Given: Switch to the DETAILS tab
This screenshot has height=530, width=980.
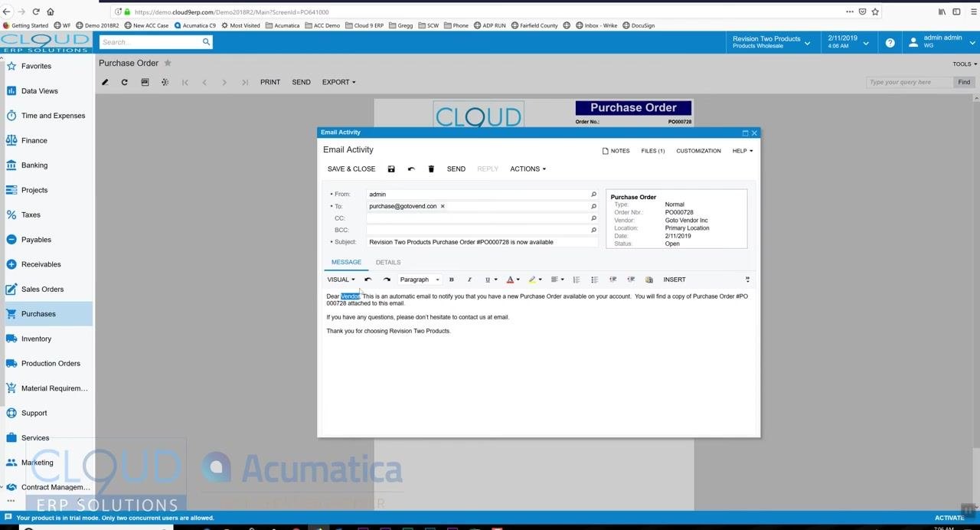Looking at the screenshot, I should 388,263.
